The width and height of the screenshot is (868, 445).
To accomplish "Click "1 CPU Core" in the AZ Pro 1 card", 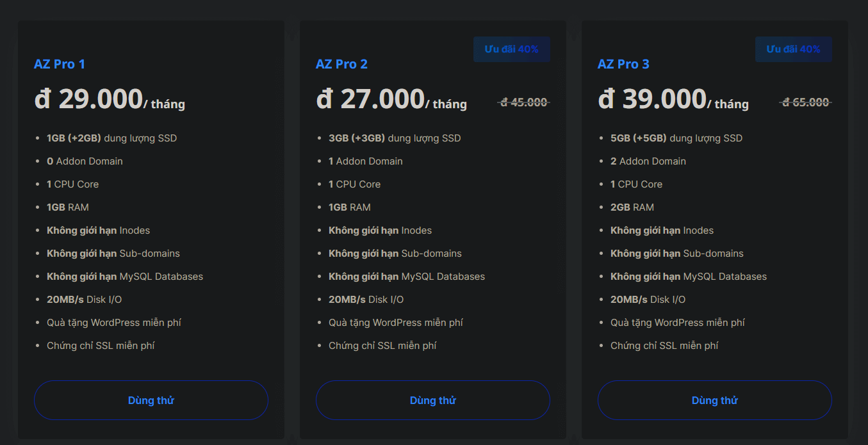I will coord(73,184).
